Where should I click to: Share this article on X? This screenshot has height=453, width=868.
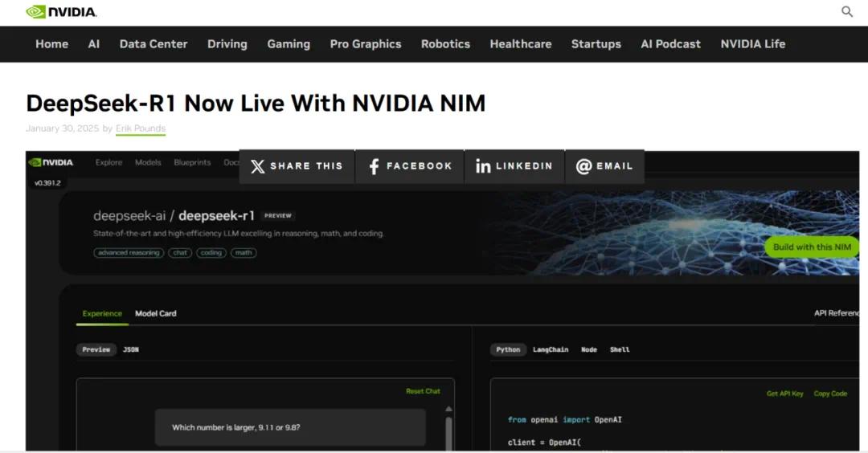point(297,166)
